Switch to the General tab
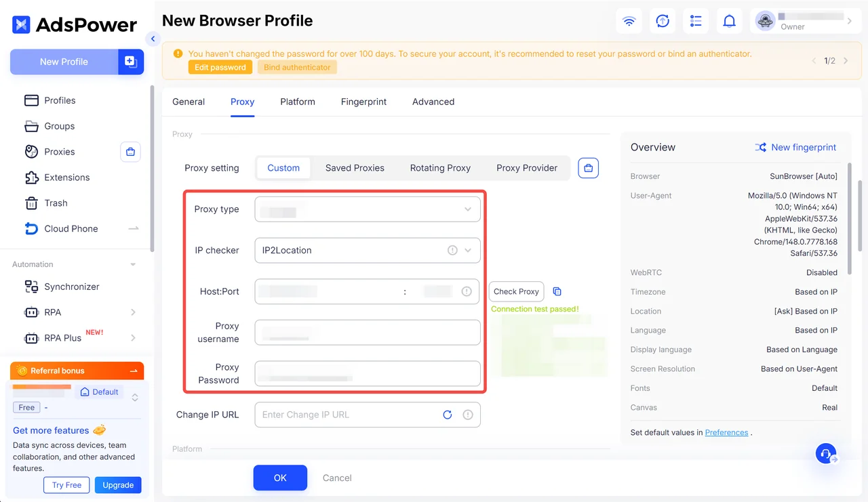 click(x=189, y=102)
